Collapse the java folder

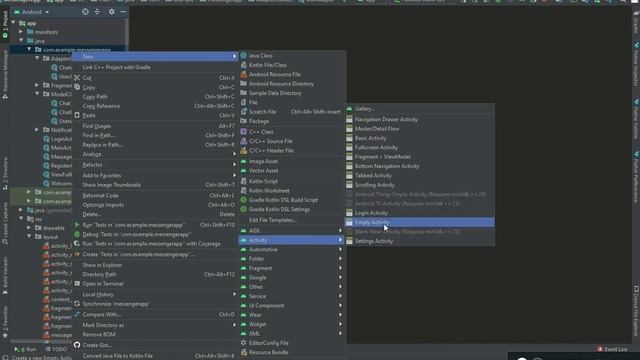click(x=21, y=40)
